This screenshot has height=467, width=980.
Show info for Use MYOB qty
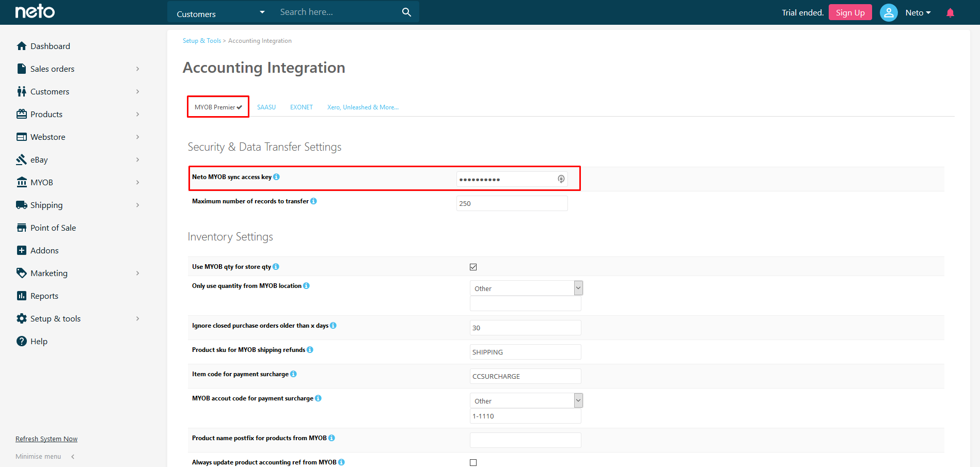pyautogui.click(x=276, y=267)
